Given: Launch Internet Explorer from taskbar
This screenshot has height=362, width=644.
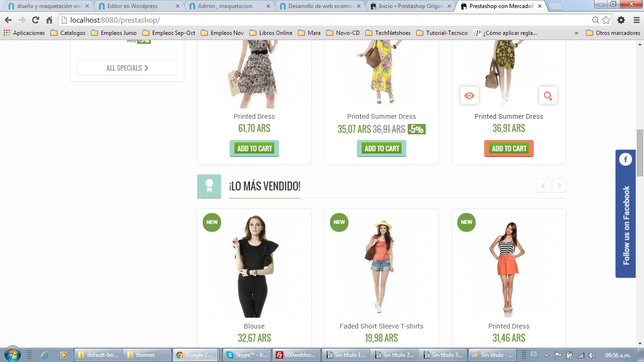Looking at the screenshot, I should [x=45, y=355].
